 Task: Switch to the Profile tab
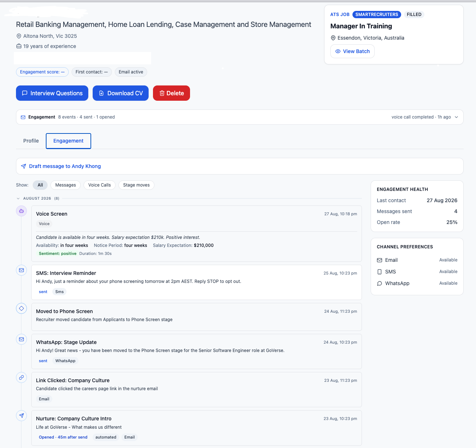click(x=31, y=141)
